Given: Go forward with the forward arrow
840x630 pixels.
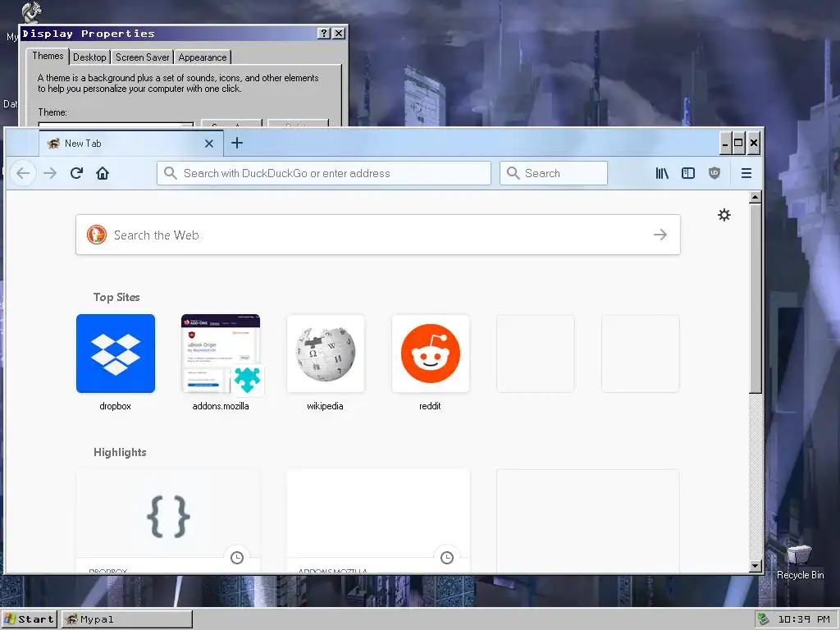Looking at the screenshot, I should click(x=50, y=173).
